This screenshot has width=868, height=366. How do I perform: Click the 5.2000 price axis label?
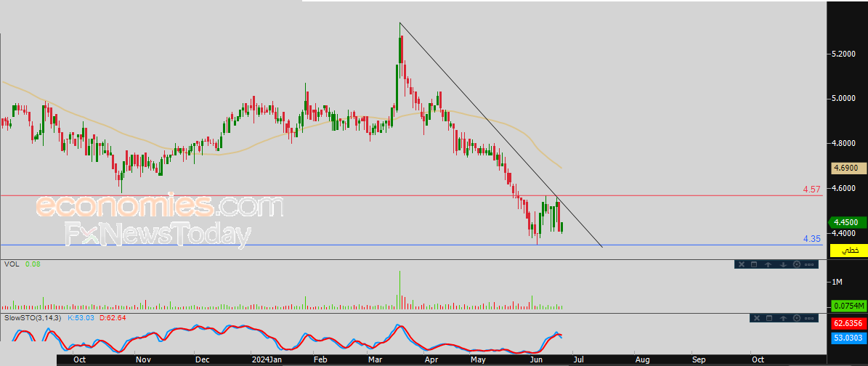click(843, 54)
